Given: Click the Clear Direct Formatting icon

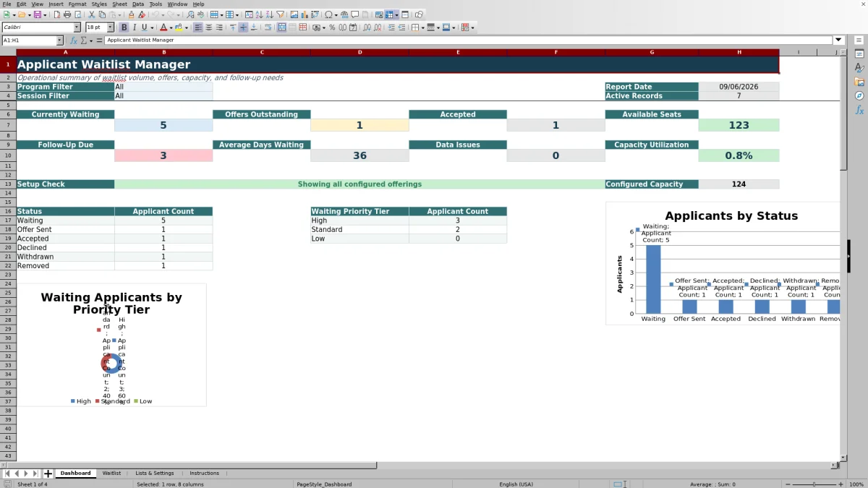Looking at the screenshot, I should coord(142,14).
